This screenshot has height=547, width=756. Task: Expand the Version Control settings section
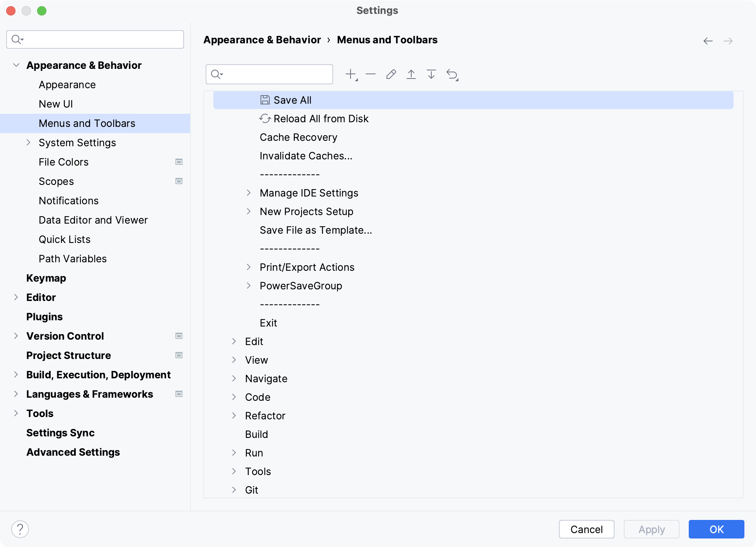pos(16,336)
